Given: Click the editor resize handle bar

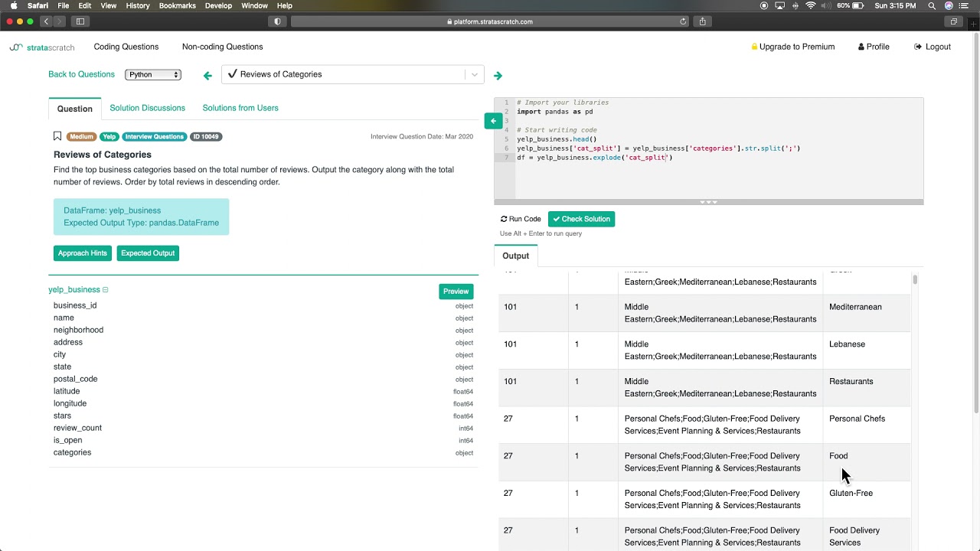Looking at the screenshot, I should click(x=709, y=202).
